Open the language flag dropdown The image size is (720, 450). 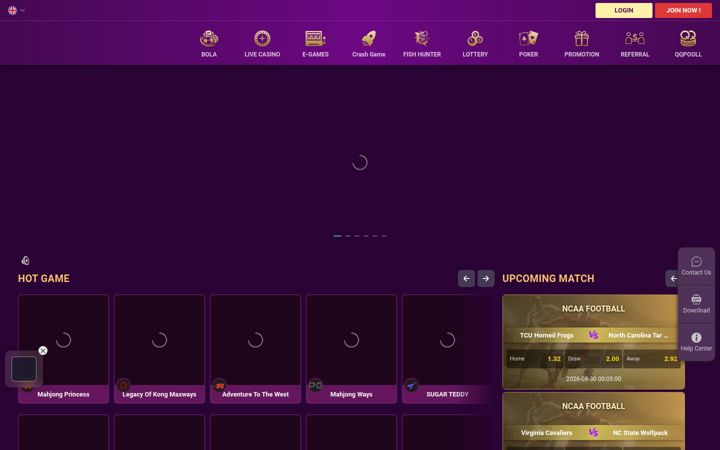(16, 10)
